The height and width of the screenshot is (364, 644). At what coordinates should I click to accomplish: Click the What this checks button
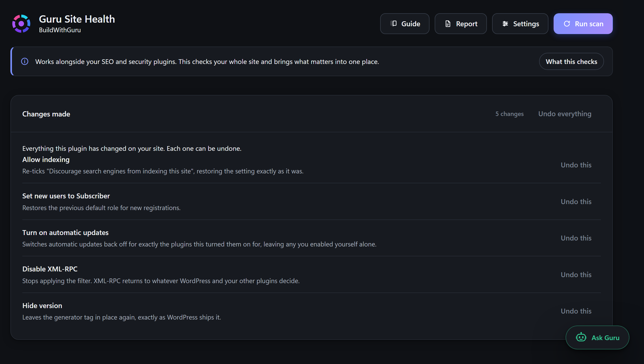tap(571, 62)
